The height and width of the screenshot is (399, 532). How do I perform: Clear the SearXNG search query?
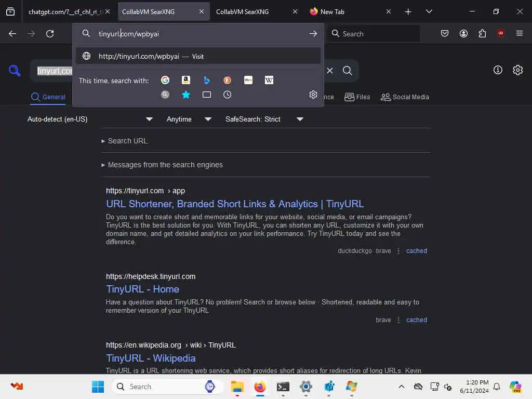(330, 71)
